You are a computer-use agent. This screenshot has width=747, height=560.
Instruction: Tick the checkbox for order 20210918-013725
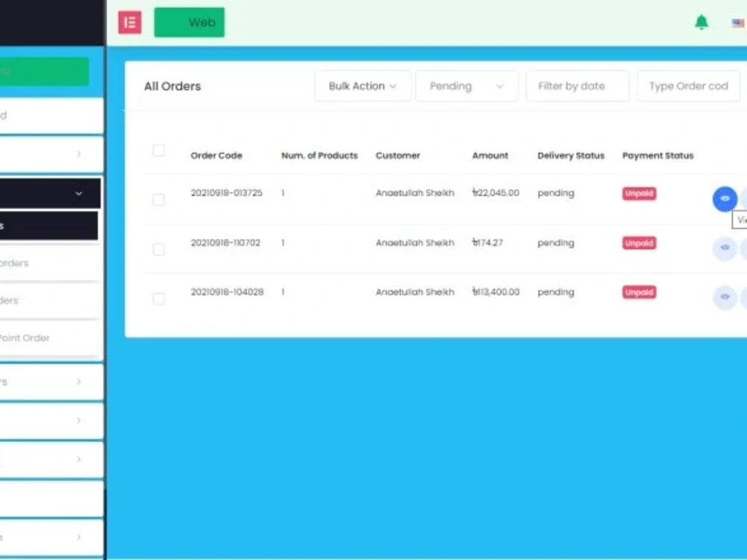158,199
